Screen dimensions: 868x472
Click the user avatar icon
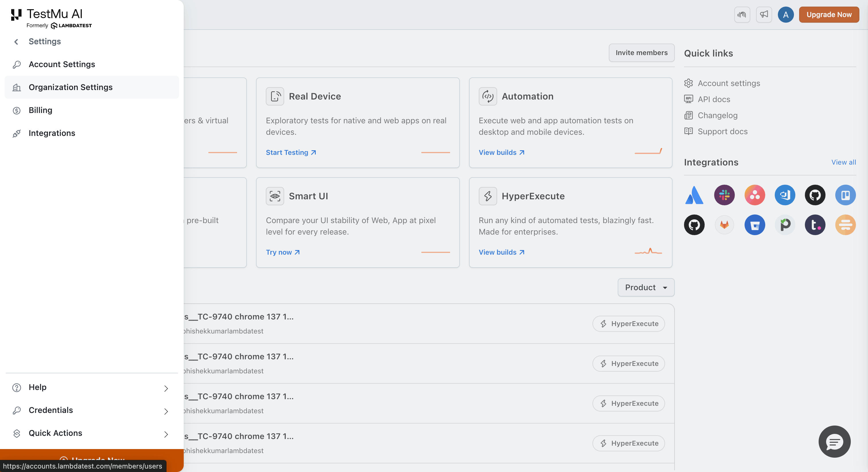pos(785,14)
